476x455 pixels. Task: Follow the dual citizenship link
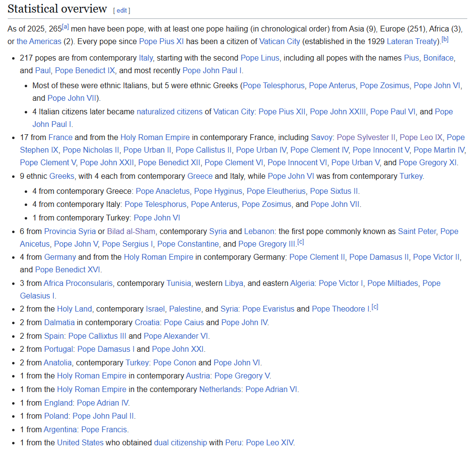coord(180,443)
